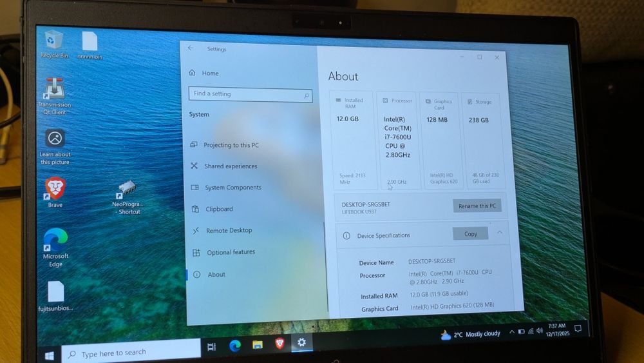This screenshot has width=644, height=363.
Task: Open Brave browser from the taskbar
Action: (279, 343)
